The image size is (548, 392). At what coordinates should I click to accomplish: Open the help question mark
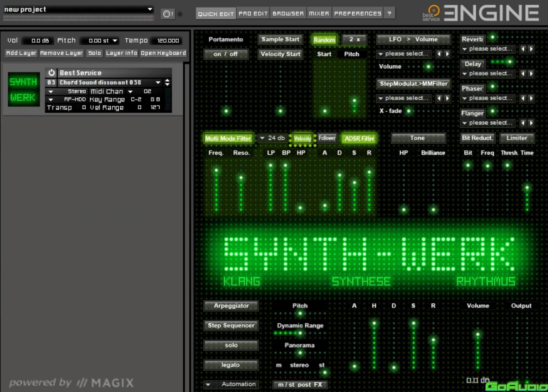point(389,13)
